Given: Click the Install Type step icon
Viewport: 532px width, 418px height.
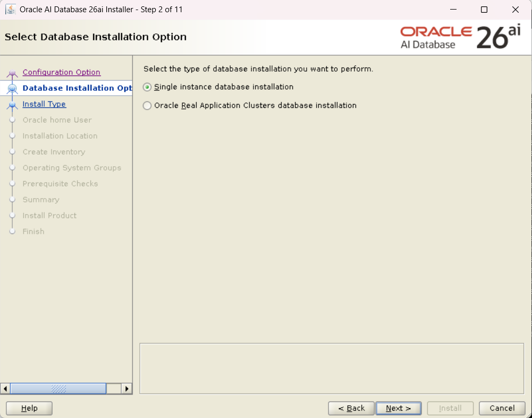Looking at the screenshot, I should pyautogui.click(x=12, y=105).
